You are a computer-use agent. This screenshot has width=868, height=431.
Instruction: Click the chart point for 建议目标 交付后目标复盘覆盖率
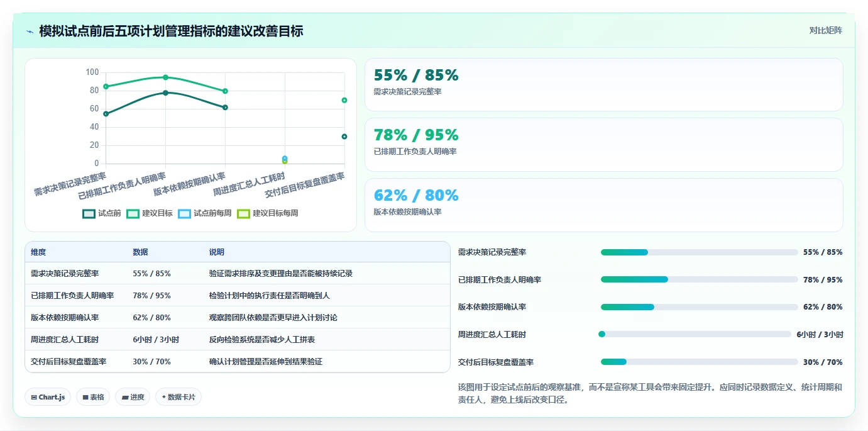[x=344, y=100]
